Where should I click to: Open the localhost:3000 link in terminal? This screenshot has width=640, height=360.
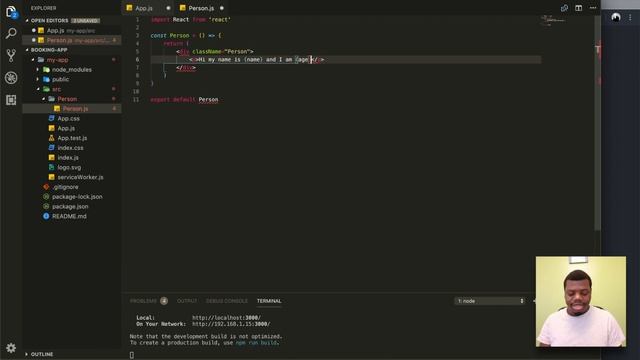[x=226, y=318]
